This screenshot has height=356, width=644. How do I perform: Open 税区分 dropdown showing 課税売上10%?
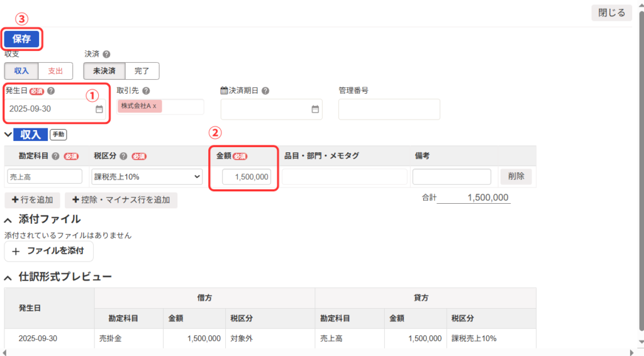147,177
